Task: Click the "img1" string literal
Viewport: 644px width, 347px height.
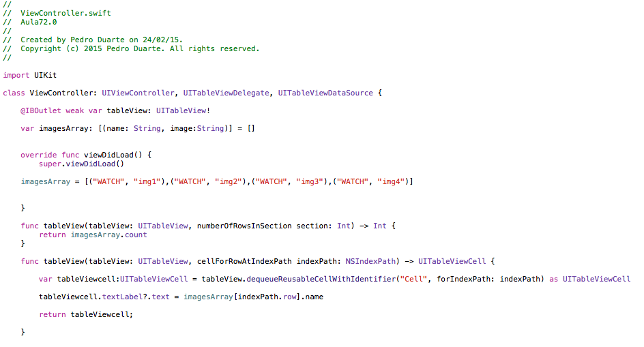Action: coord(147,181)
